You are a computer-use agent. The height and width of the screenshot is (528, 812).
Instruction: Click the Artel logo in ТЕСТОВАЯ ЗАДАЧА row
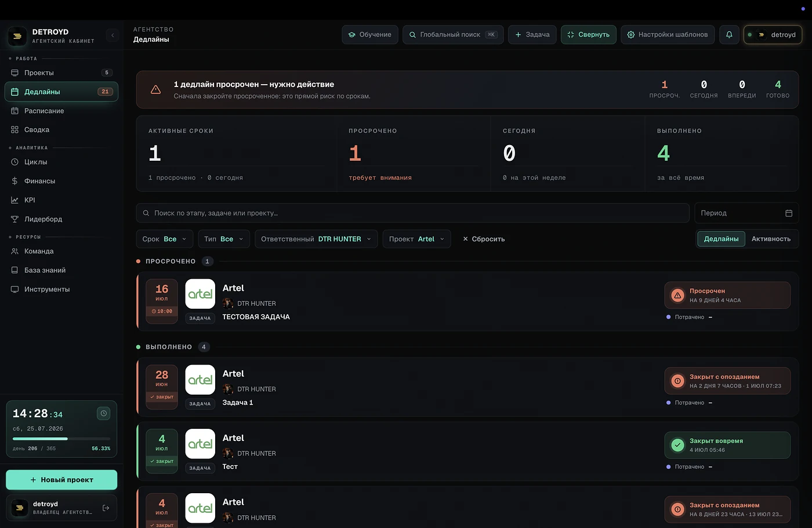(x=200, y=294)
